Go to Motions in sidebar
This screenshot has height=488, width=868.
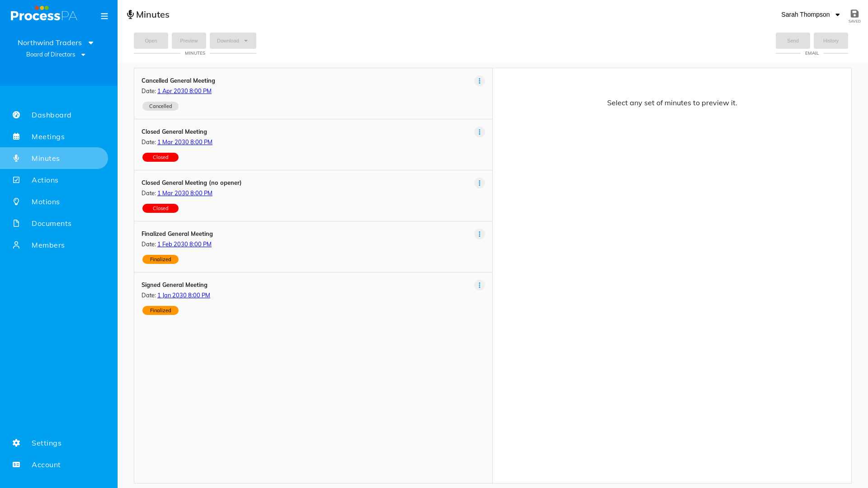pos(54,202)
